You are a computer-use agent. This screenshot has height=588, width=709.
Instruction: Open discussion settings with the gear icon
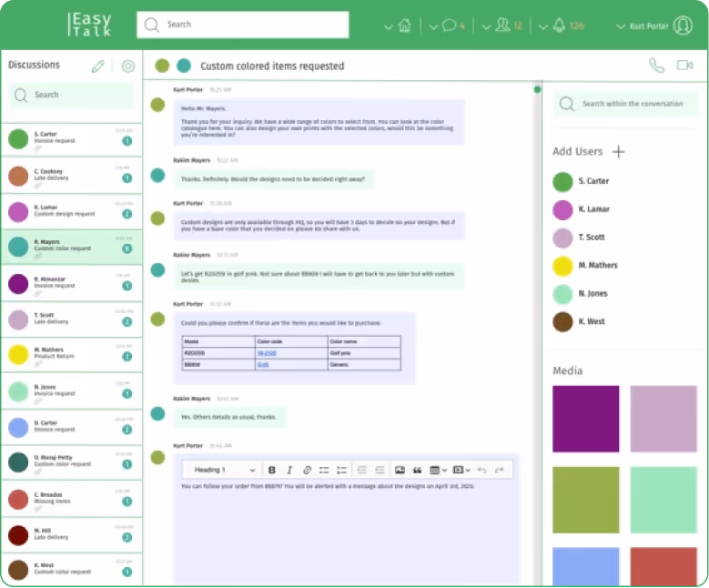pos(128,66)
